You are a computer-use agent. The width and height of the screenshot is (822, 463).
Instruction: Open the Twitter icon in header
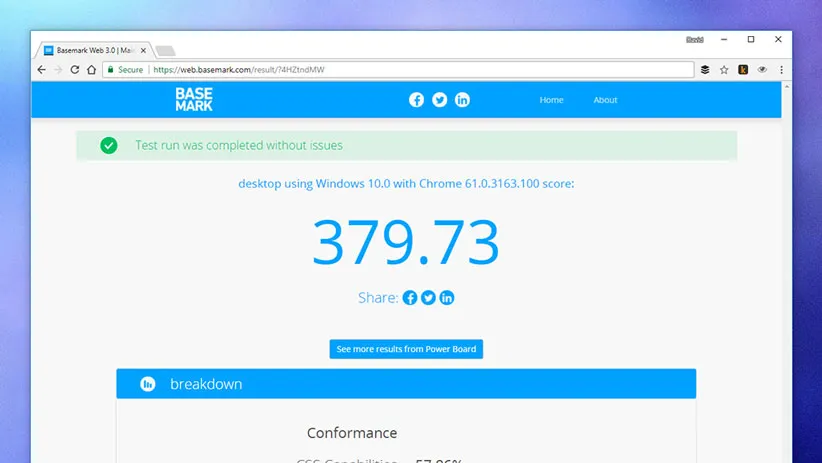(439, 100)
